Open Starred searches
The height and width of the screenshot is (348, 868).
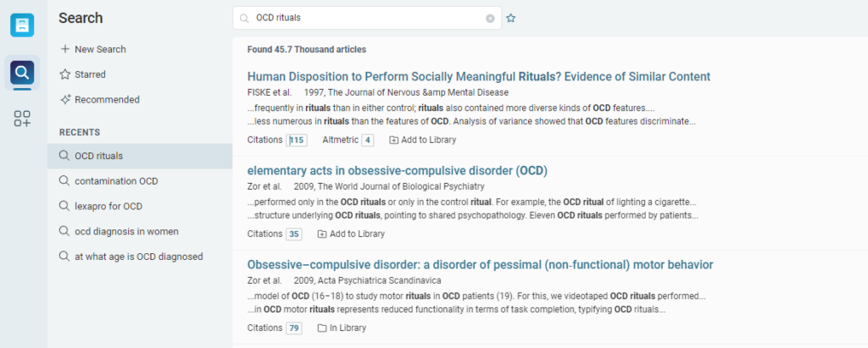90,75
